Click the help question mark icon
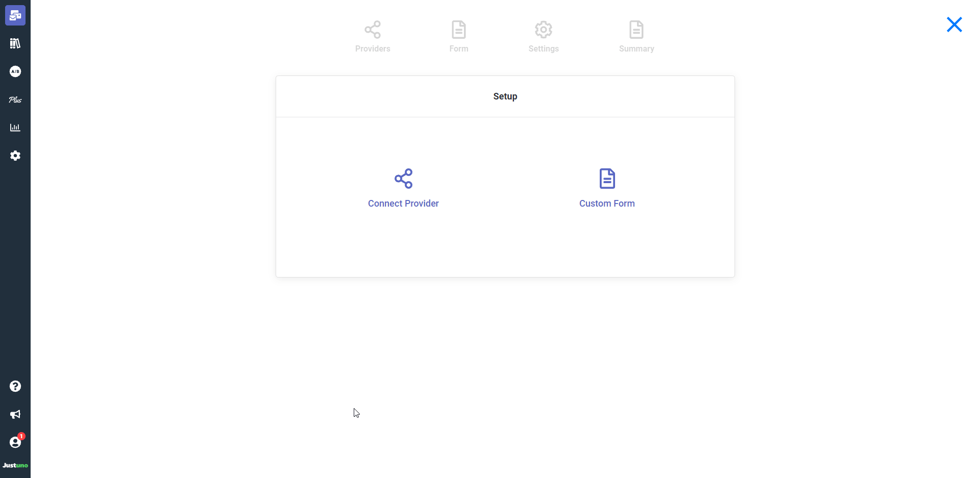Image resolution: width=980 pixels, height=478 pixels. coord(15,386)
